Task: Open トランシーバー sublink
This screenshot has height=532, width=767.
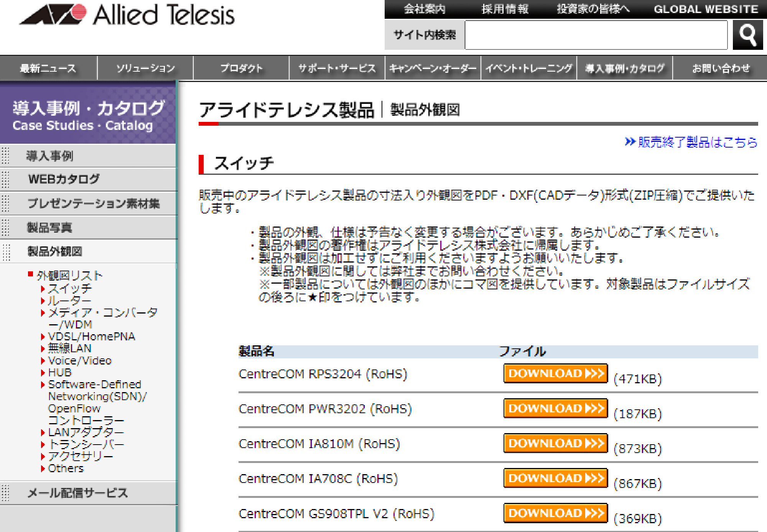Action: (86, 444)
